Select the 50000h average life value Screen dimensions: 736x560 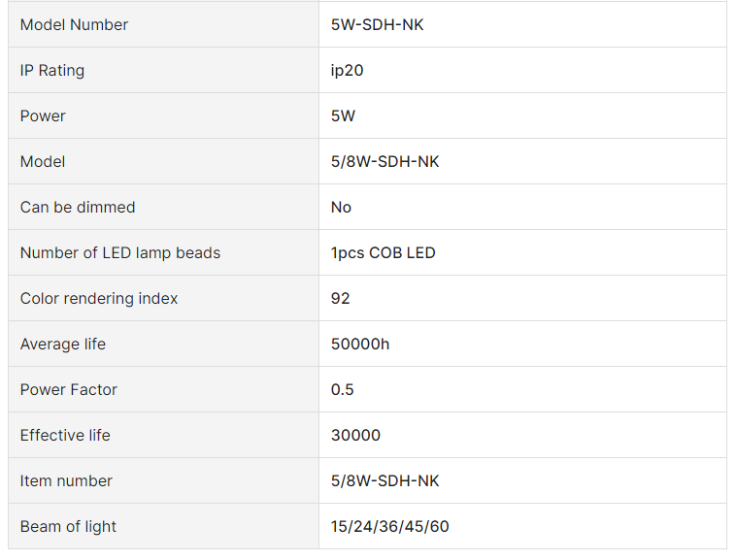(360, 345)
